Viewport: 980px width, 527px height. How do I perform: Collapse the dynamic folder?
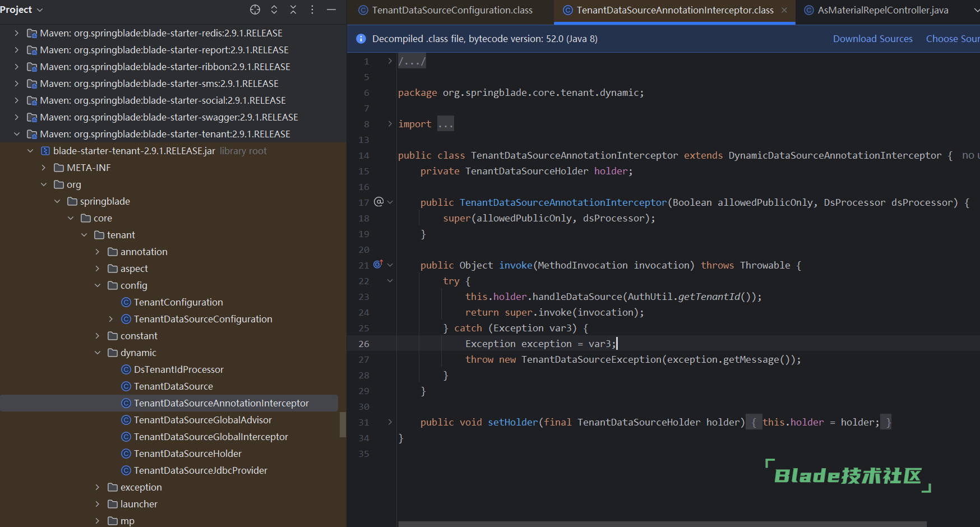click(x=97, y=353)
